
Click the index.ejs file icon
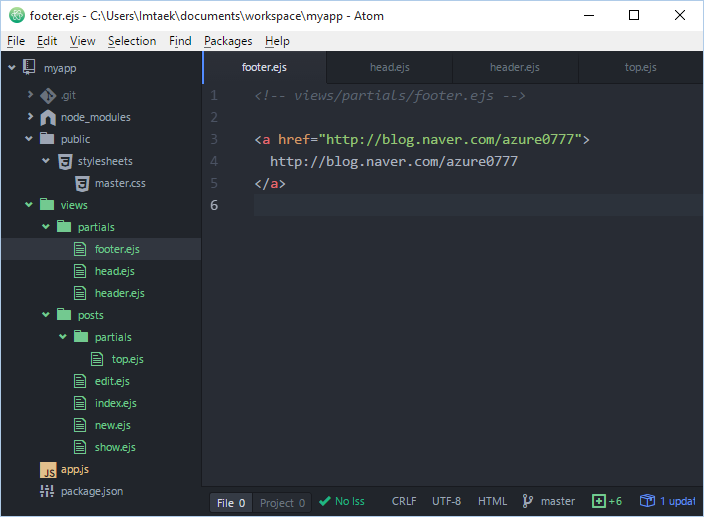pos(80,403)
